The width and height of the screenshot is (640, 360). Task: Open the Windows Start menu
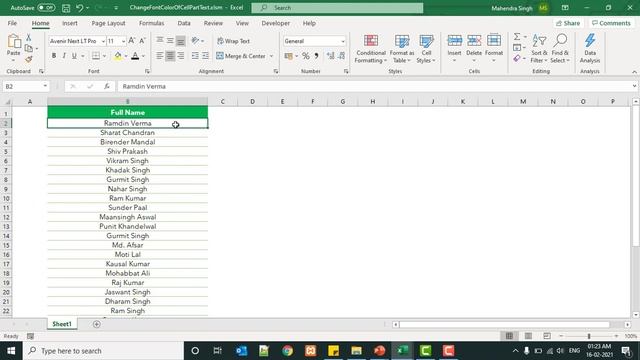coord(11,351)
